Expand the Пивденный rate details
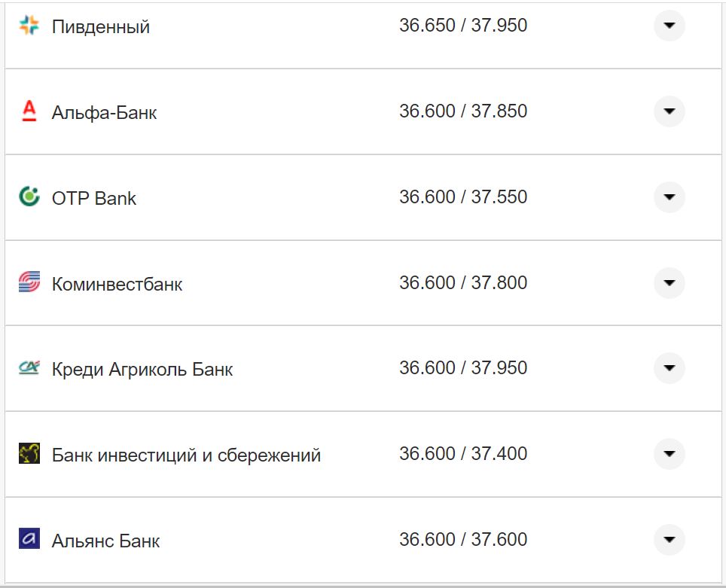 click(669, 26)
